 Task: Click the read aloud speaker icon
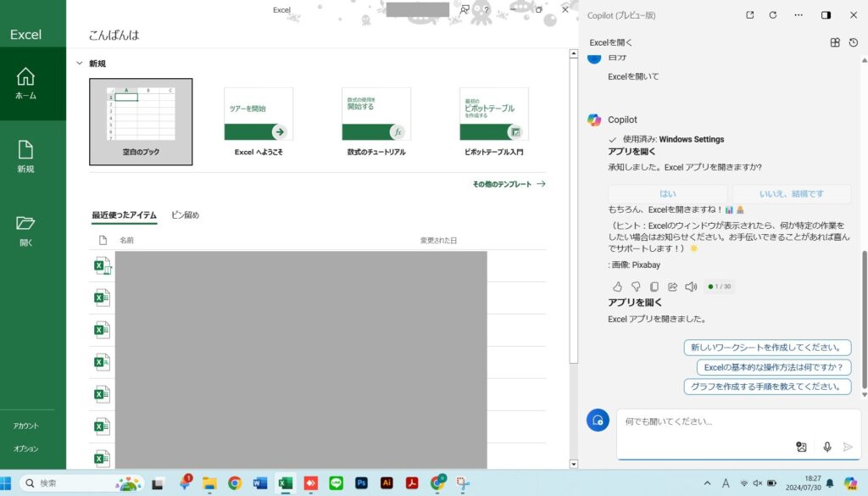pos(691,287)
